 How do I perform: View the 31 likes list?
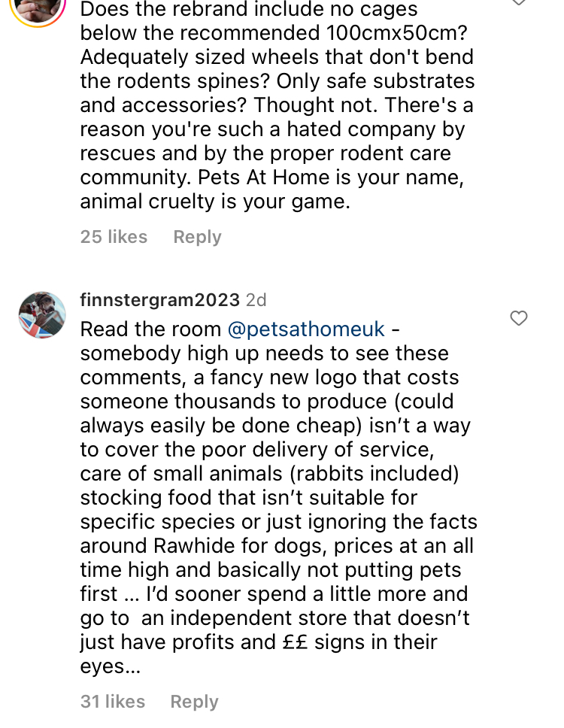112,702
